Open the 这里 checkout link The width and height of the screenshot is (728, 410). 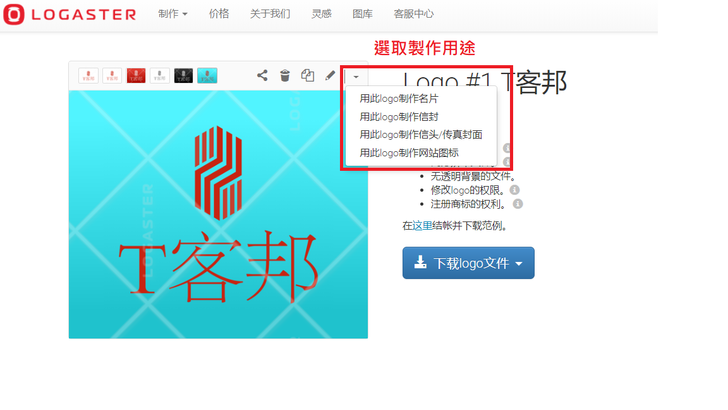422,226
